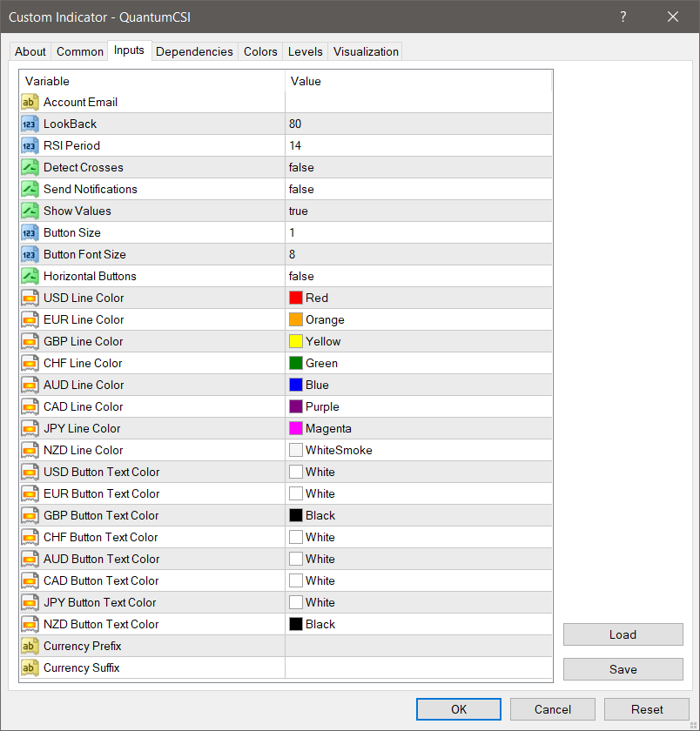Confirm settings with the OK button
Screen dimensions: 700x731
[459, 709]
